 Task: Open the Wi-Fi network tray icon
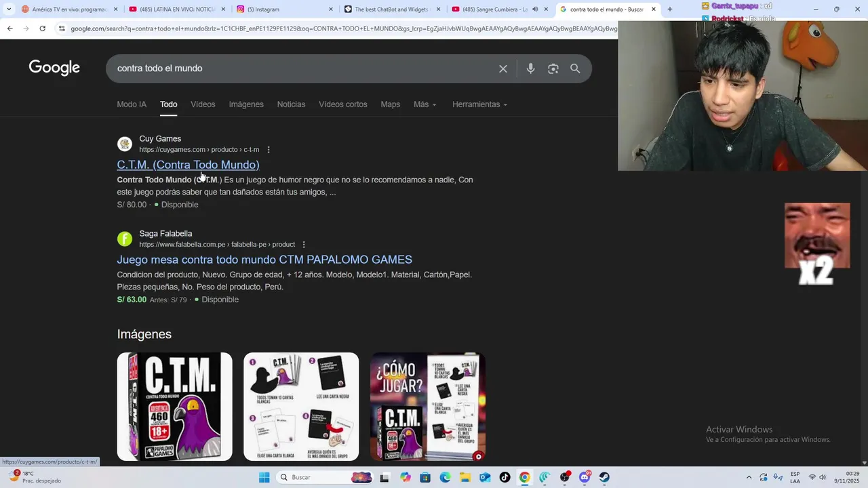[x=812, y=477]
